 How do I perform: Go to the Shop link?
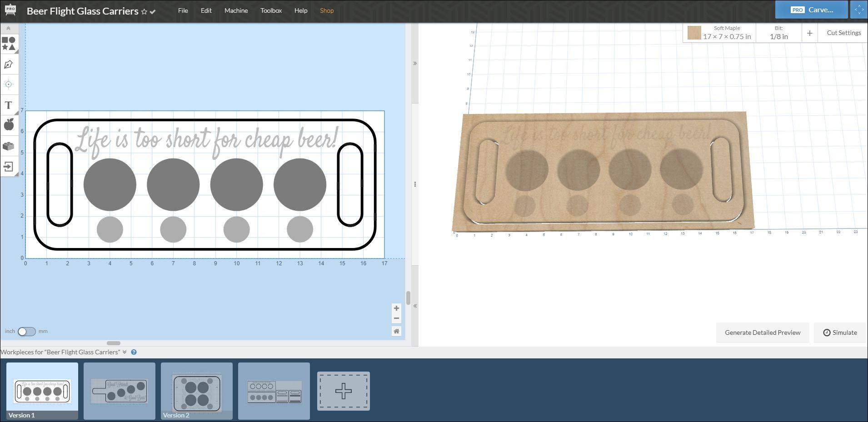327,10
